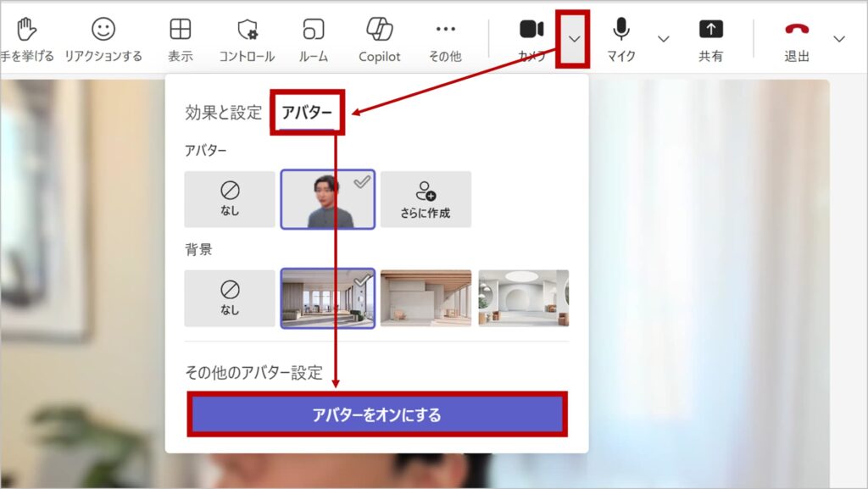
Task: Open the Reactions (リアクションする) smiley icon
Action: (103, 31)
